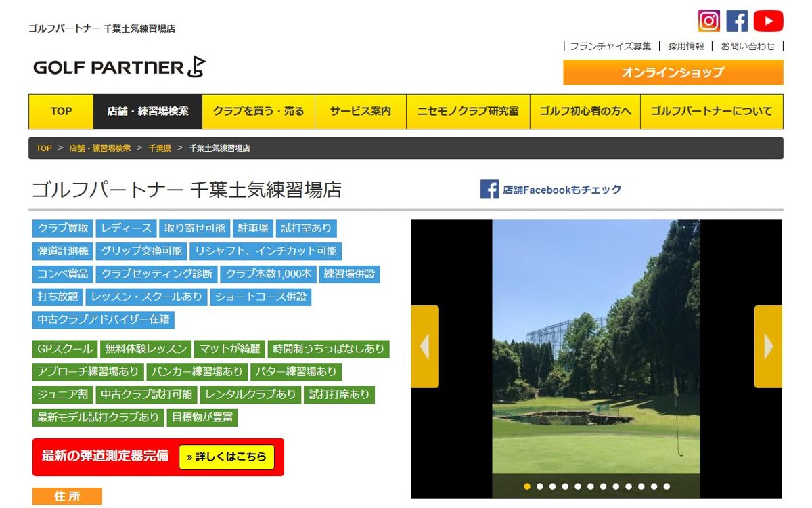
Task: Click the クラブ買取 tag
Action: pyautogui.click(x=63, y=228)
